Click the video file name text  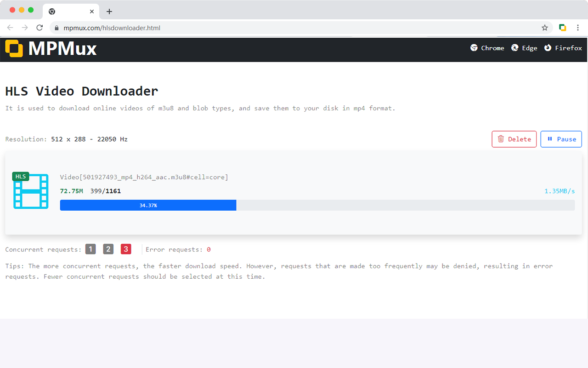click(x=144, y=177)
